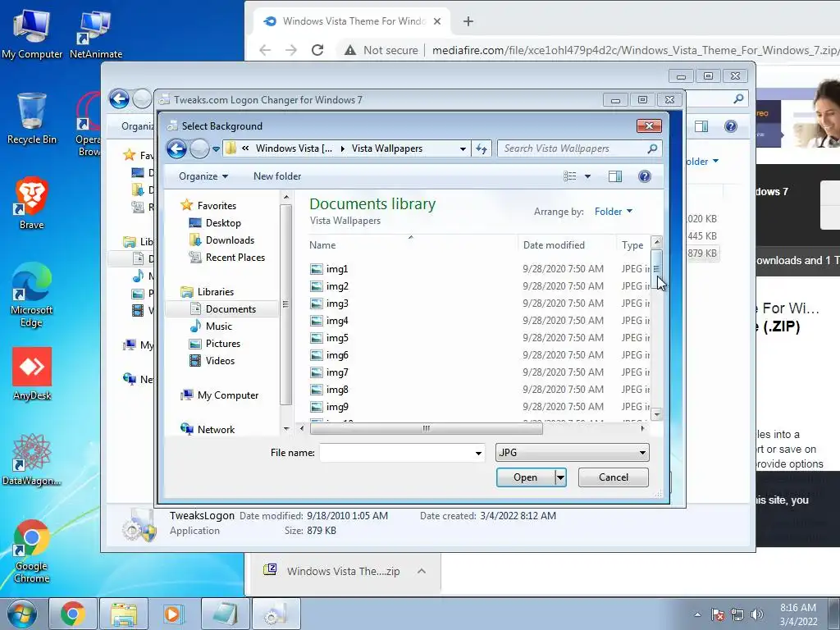Select Desktop under Favorites
The height and width of the screenshot is (630, 840).
click(x=215, y=223)
